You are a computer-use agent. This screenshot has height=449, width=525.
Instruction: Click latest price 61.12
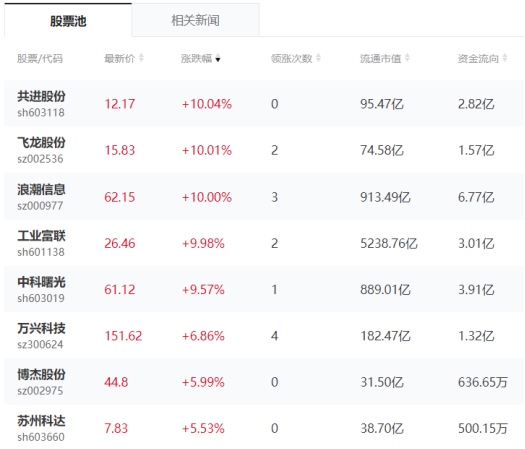pyautogui.click(x=120, y=289)
